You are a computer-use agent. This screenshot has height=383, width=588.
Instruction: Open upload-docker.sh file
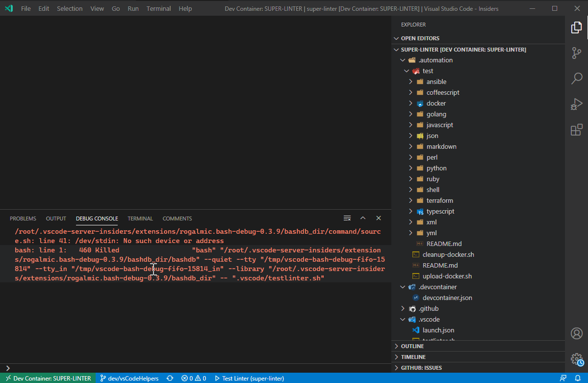[478, 276]
